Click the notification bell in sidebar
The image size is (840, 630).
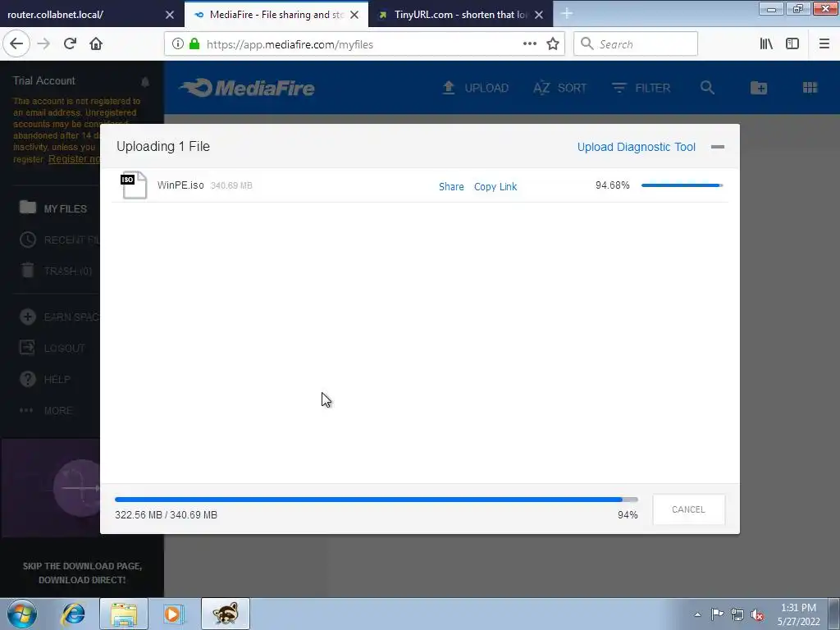pos(145,81)
